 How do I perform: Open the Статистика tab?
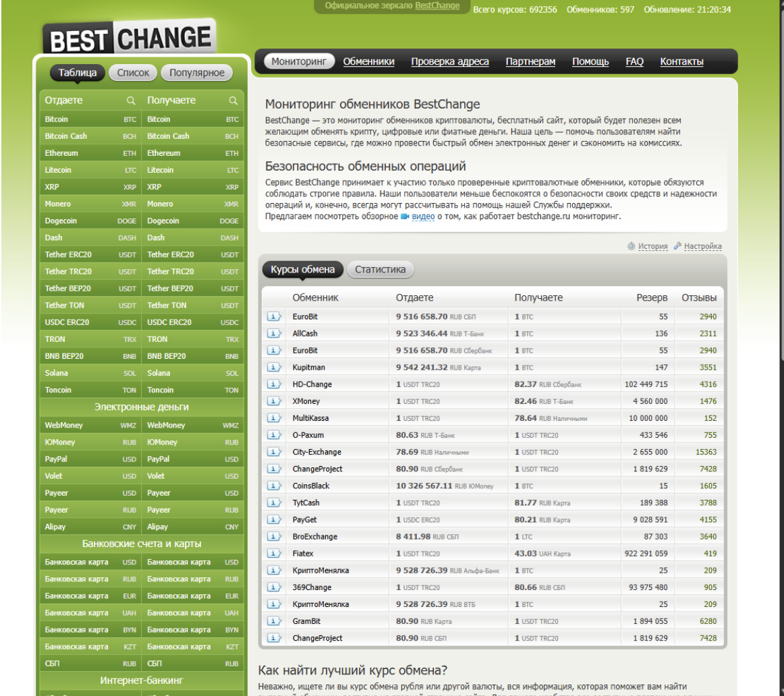380,269
